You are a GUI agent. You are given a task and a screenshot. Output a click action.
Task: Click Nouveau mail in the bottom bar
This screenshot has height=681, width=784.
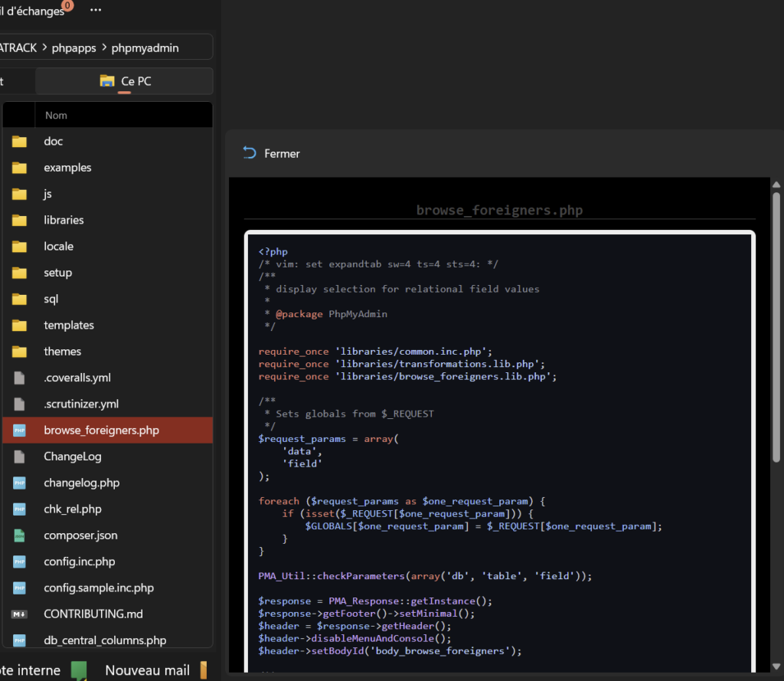147,670
